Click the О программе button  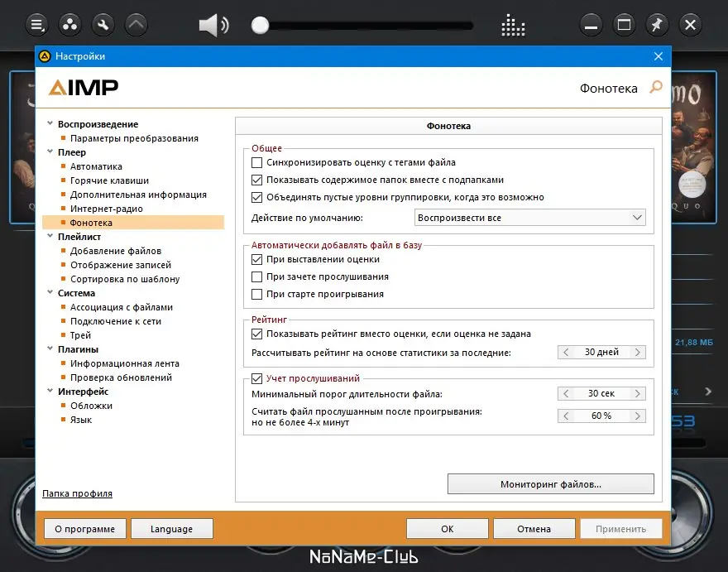click(84, 529)
